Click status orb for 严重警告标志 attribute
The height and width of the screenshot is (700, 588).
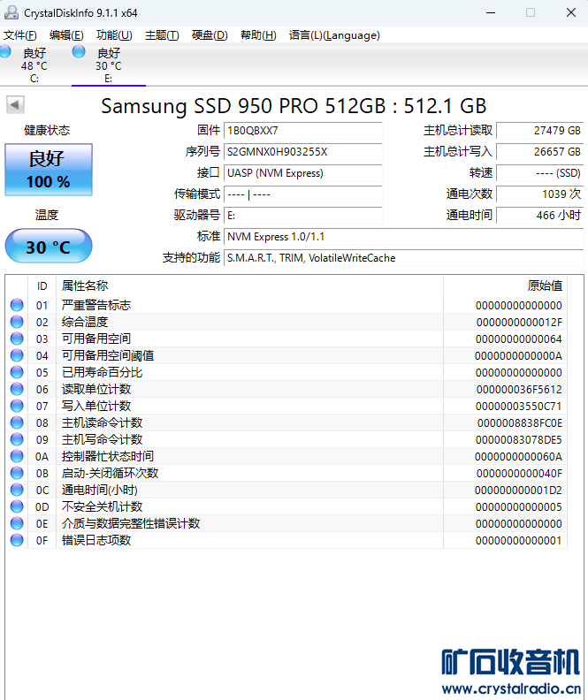[17, 305]
